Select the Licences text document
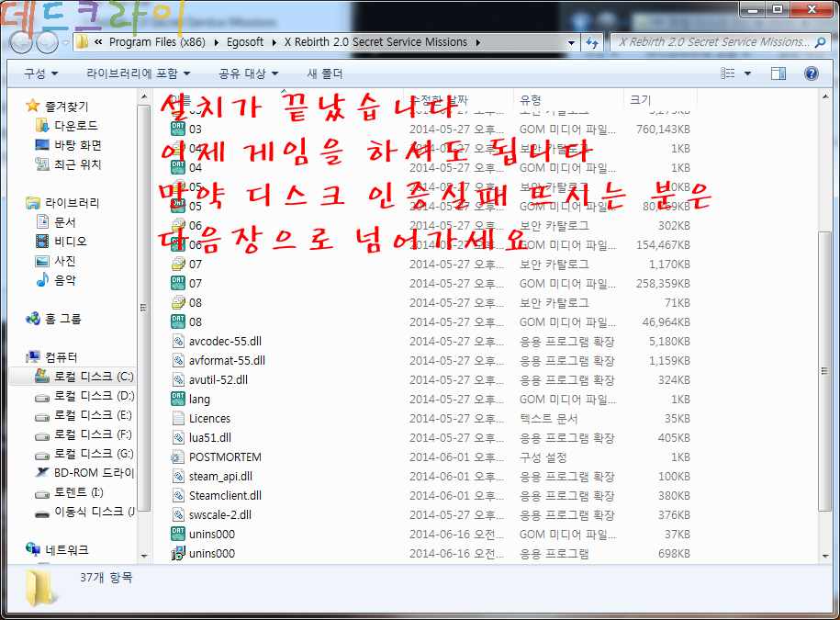Screen dimensions: 840x620 coord(209,419)
